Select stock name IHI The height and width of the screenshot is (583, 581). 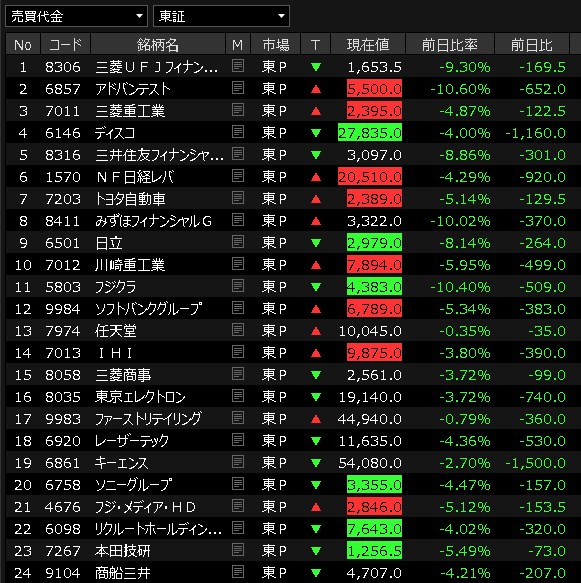coord(115,353)
